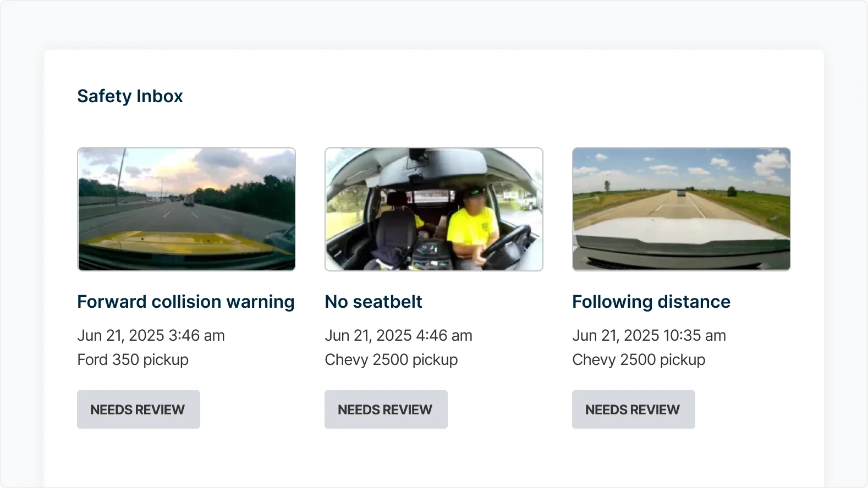
Task: Click the Jun 21, 2025 3:46 am timestamp
Action: click(151, 335)
